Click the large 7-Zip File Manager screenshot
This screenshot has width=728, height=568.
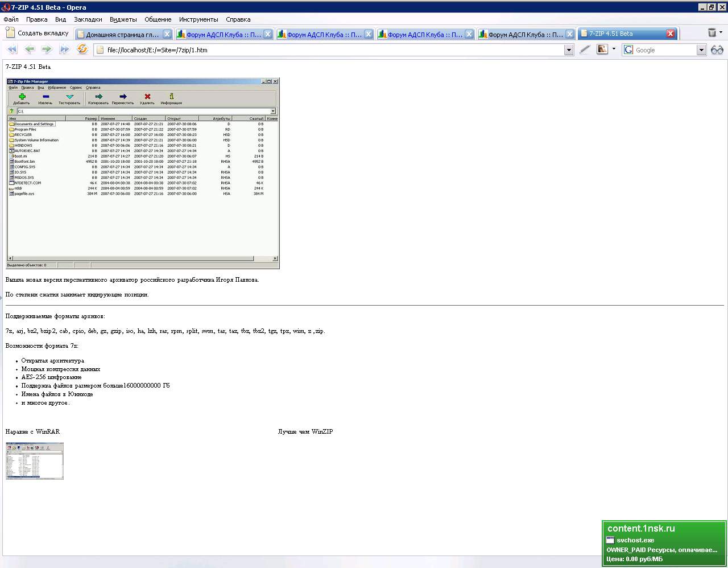pyautogui.click(x=143, y=174)
